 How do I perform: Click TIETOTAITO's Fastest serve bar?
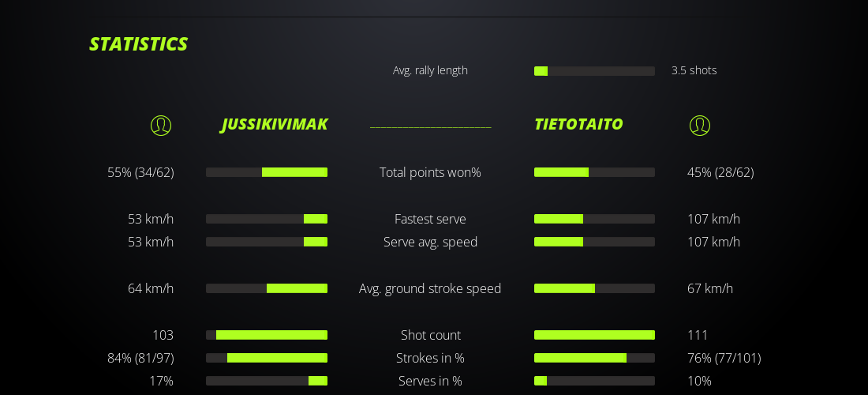(594, 219)
